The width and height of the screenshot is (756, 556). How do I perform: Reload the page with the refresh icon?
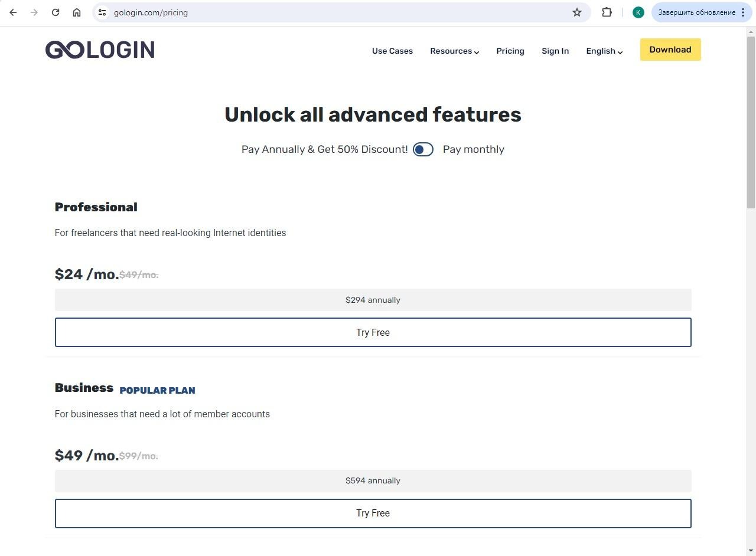click(x=56, y=12)
